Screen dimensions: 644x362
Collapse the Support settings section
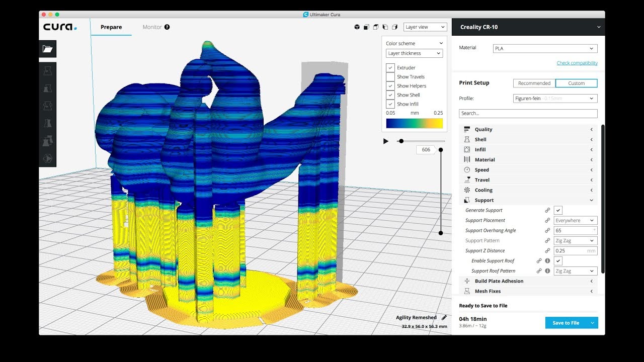592,200
